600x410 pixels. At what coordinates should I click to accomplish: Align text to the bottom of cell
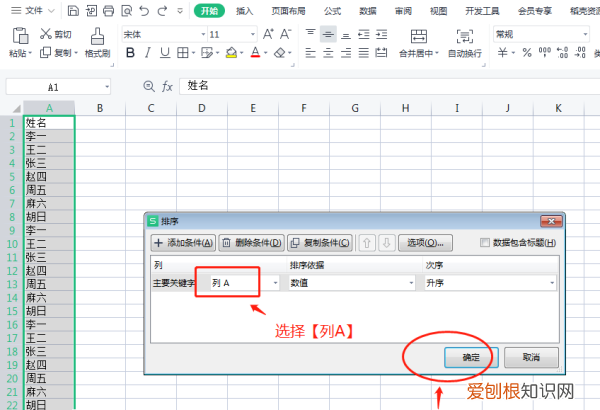coord(346,35)
